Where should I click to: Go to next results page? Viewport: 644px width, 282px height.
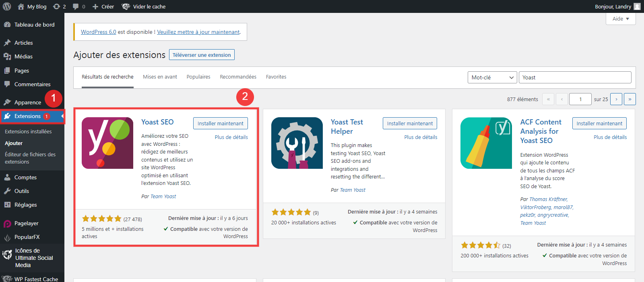click(x=616, y=99)
